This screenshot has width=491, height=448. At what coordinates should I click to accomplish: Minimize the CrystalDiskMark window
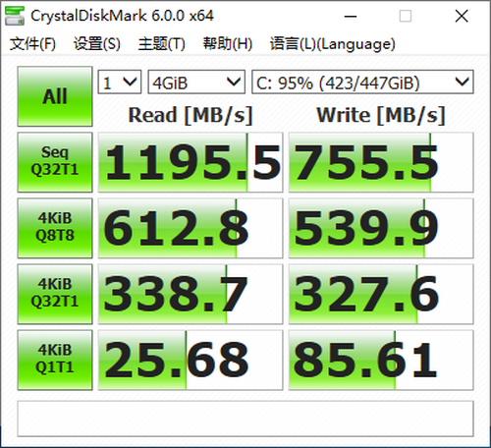(x=351, y=16)
